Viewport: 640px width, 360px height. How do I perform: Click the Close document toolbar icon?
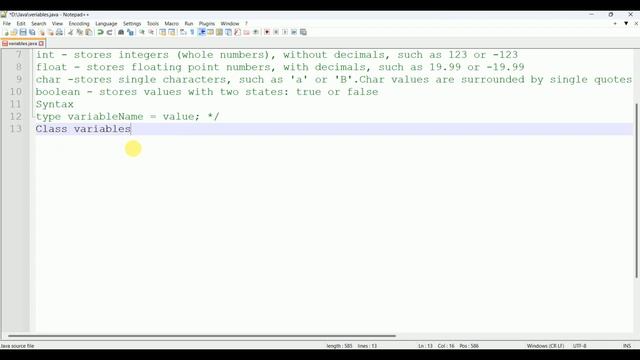(41, 32)
